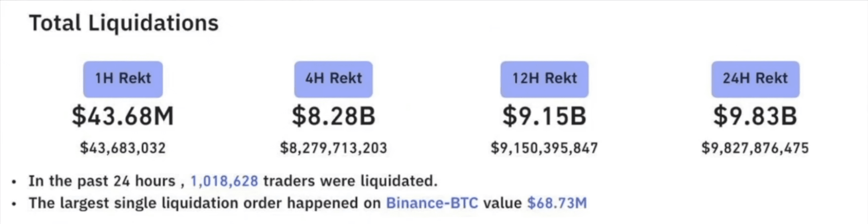Open the 1,018,628 traders link
The image size is (868, 224).
tap(224, 181)
